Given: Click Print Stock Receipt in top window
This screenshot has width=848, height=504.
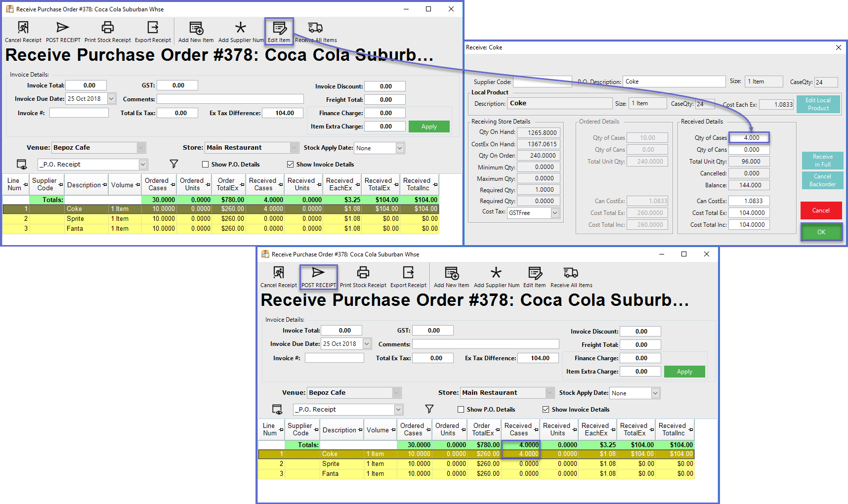Looking at the screenshot, I should tap(108, 33).
